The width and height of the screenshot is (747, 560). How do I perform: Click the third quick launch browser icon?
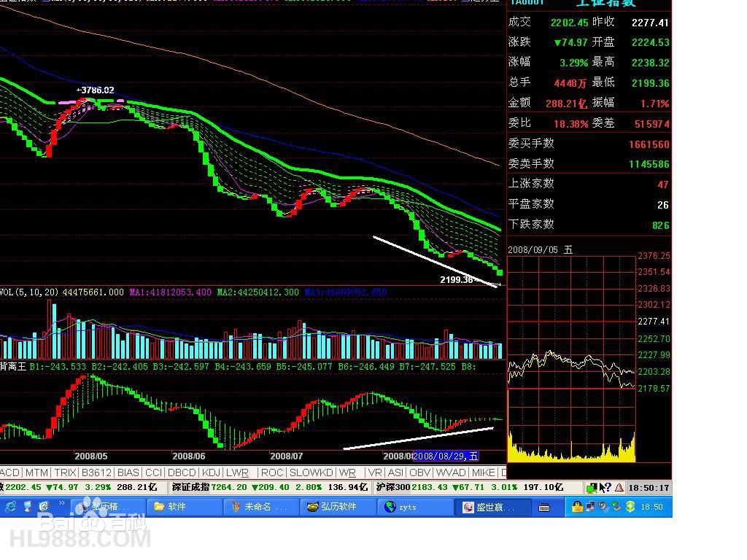pos(44,507)
